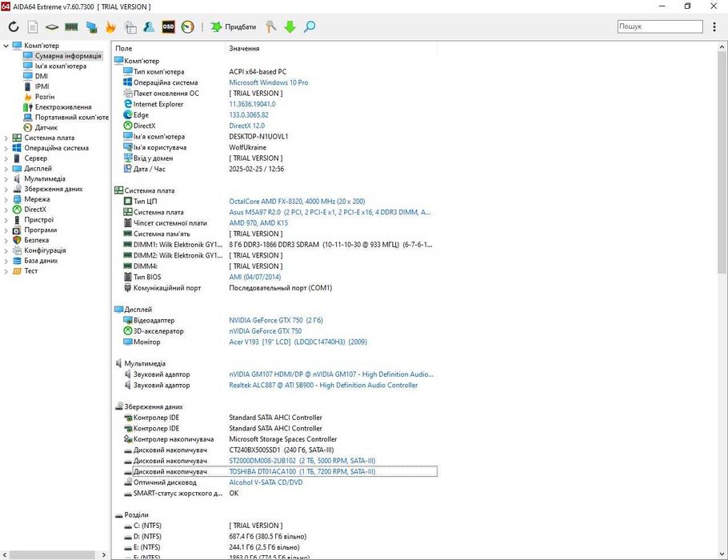Expand the Дисплей tree node
The width and height of the screenshot is (728, 560).
[x=6, y=169]
